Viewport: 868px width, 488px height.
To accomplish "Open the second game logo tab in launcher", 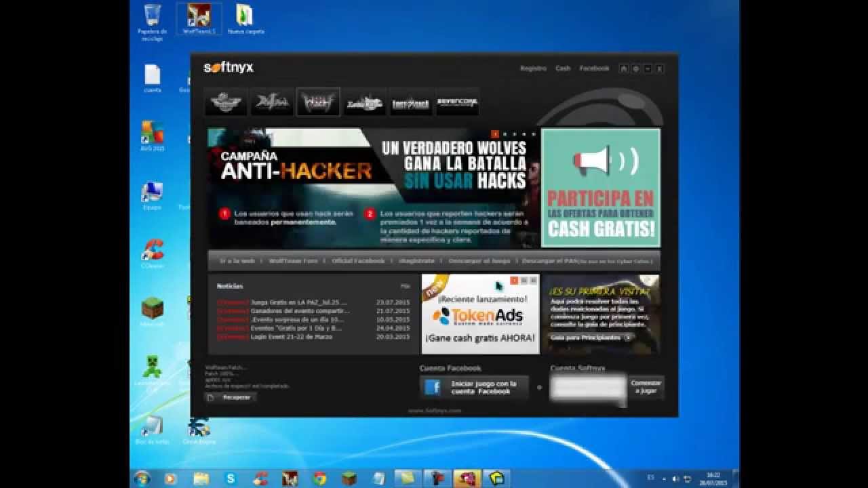I will 272,102.
